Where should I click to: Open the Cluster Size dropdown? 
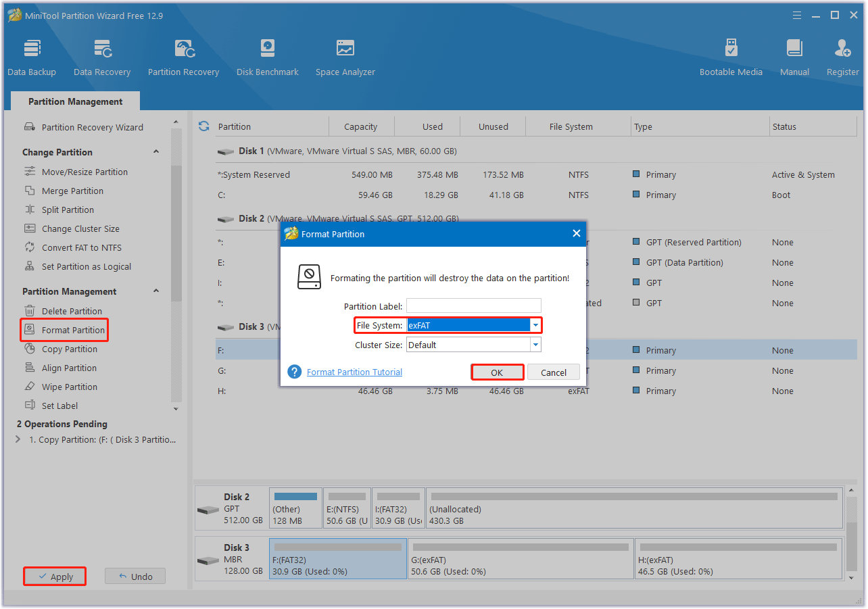(535, 345)
